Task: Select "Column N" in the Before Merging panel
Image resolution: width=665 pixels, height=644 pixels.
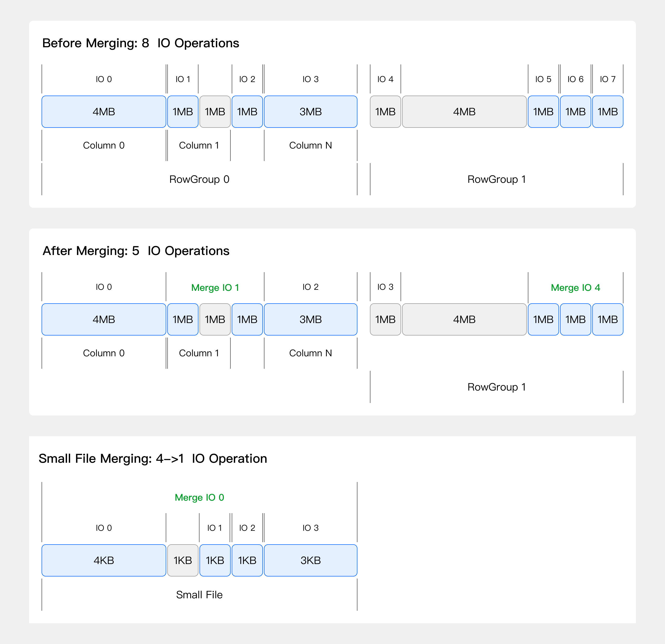Action: (310, 145)
